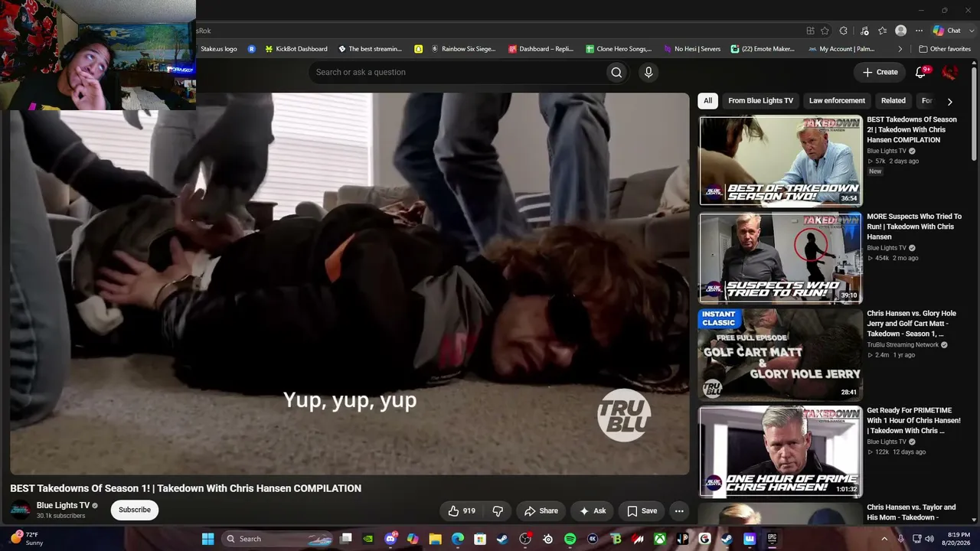Viewport: 980px width, 551px height.
Task: Open the weather widget showing 72°F Sunny
Action: pos(27,539)
